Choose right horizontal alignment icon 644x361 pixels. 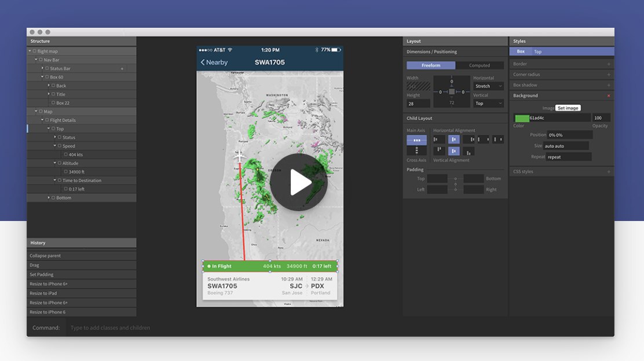469,139
